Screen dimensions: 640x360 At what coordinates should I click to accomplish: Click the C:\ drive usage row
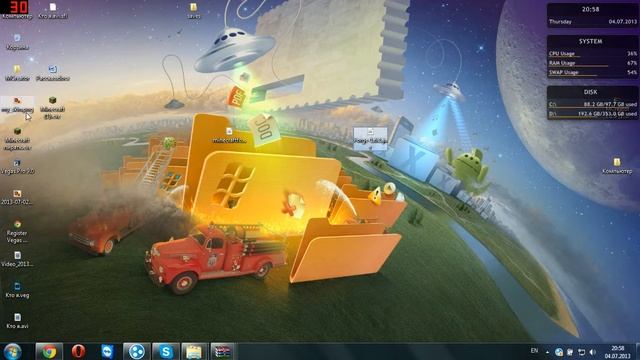tap(592, 104)
